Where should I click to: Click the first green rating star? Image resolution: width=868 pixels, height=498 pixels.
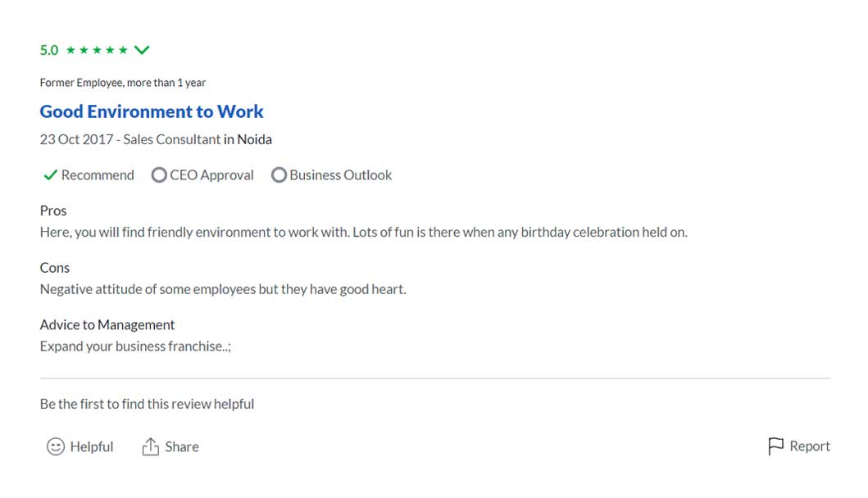[x=70, y=50]
